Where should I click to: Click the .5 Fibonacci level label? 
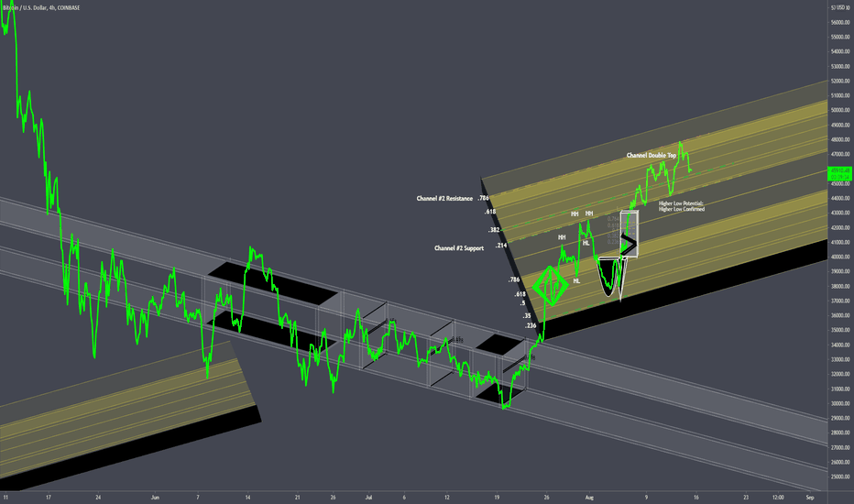click(x=523, y=303)
